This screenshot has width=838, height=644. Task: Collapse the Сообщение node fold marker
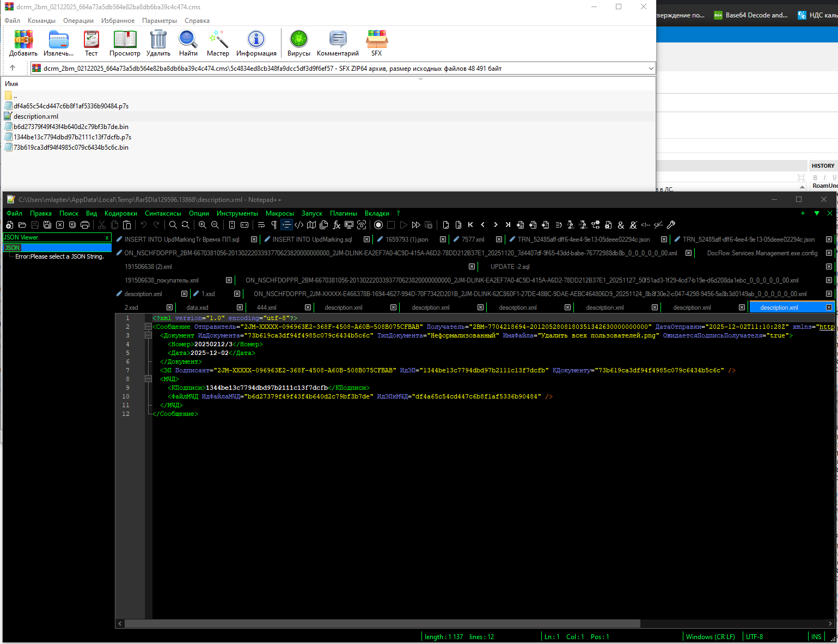(148, 327)
